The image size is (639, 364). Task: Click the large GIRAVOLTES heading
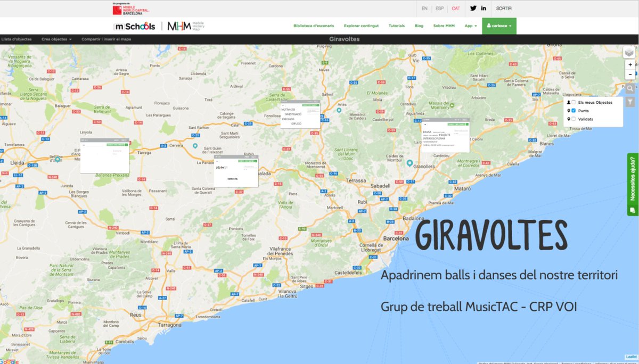[x=491, y=236]
